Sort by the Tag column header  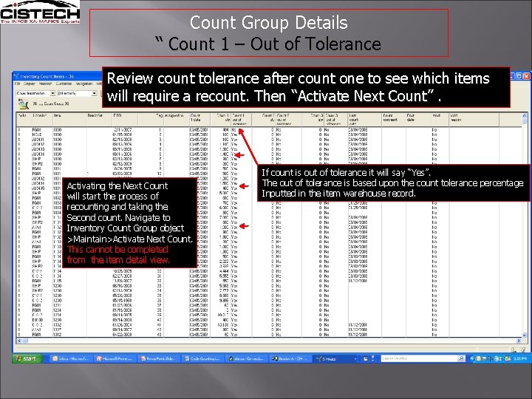(151, 120)
